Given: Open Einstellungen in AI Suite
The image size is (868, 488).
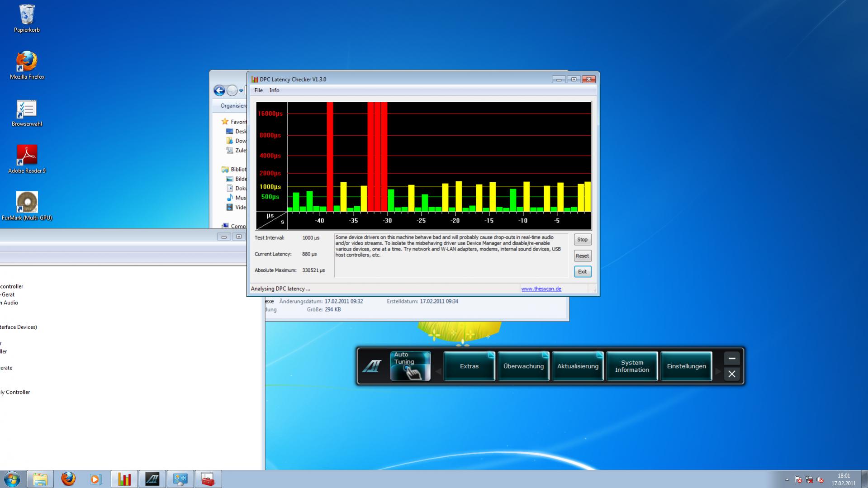Looking at the screenshot, I should [x=686, y=366].
